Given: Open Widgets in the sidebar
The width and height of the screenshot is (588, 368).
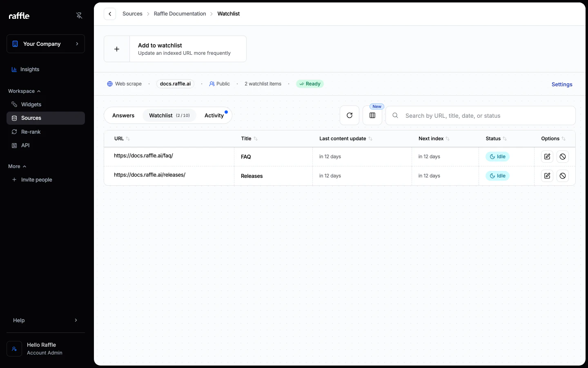Looking at the screenshot, I should click(x=46, y=104).
